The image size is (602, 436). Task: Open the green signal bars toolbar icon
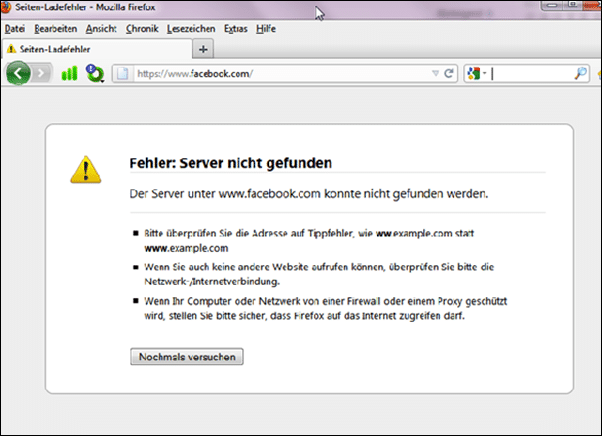tap(69, 73)
